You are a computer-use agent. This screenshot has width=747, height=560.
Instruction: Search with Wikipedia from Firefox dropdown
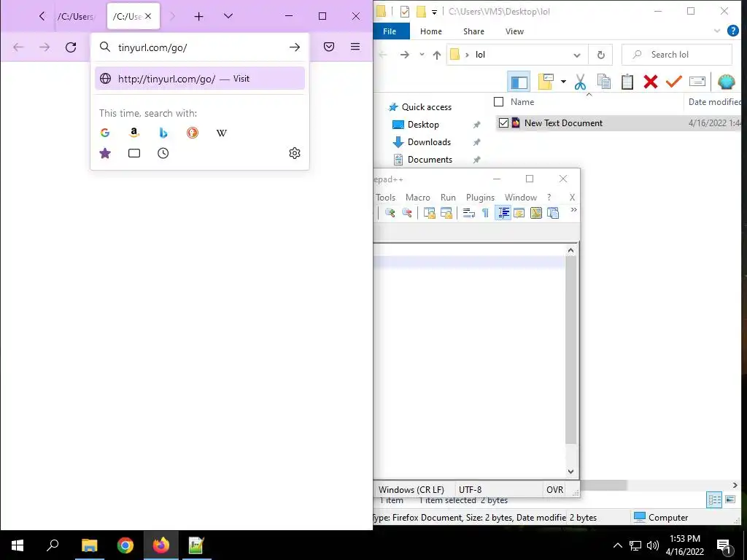[222, 133]
